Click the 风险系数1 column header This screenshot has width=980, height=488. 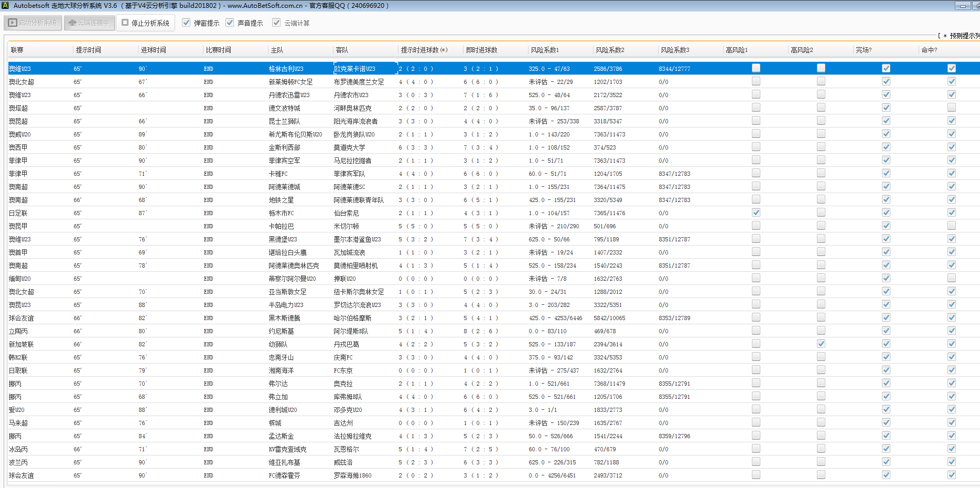pos(545,50)
